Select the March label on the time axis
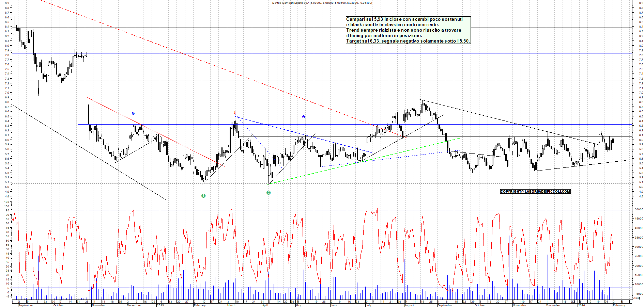Screen dimensions: 644x307 (231, 305)
